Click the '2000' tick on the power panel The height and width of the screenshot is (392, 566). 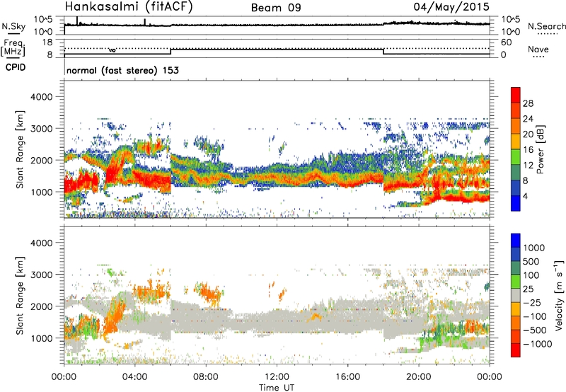coord(41,160)
